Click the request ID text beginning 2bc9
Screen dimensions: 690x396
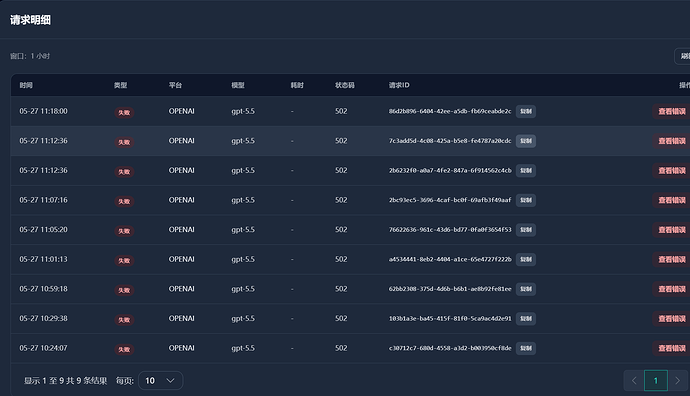point(450,200)
